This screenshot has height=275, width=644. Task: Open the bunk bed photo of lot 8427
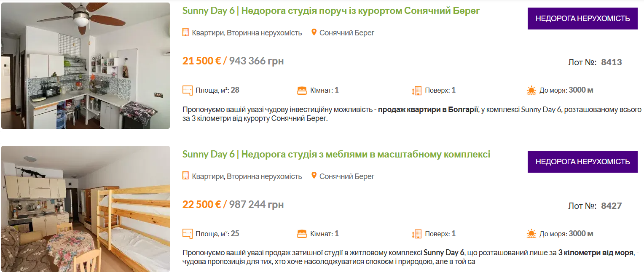click(86, 209)
